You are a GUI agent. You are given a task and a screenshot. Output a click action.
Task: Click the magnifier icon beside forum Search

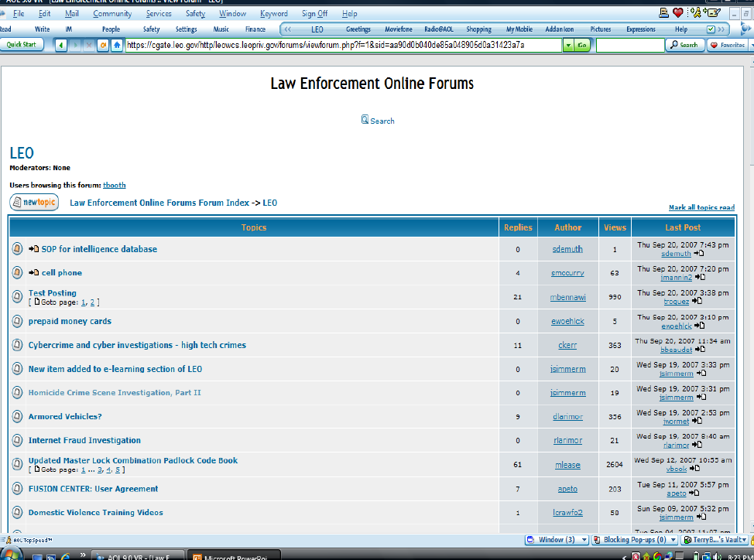click(365, 120)
